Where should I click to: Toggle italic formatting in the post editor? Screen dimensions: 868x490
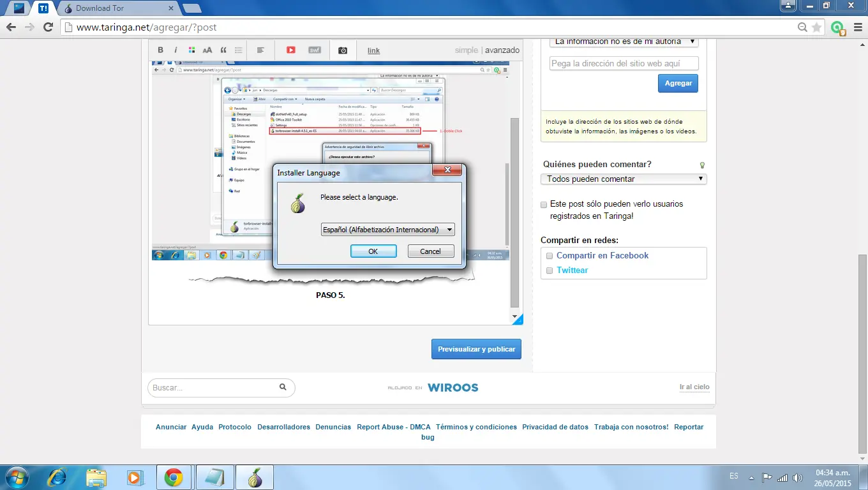176,50
